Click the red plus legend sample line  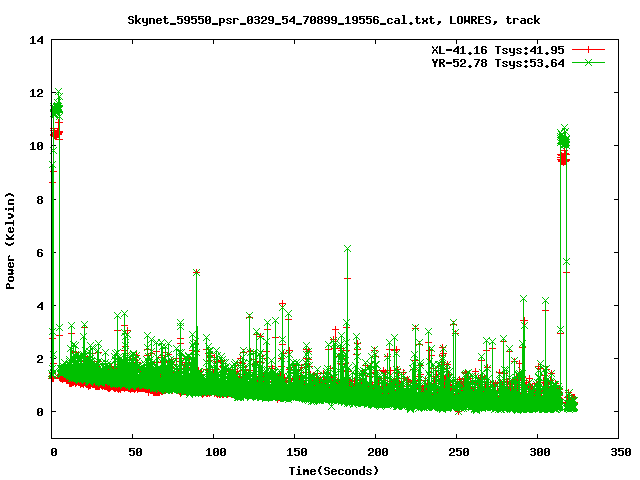click(588, 50)
